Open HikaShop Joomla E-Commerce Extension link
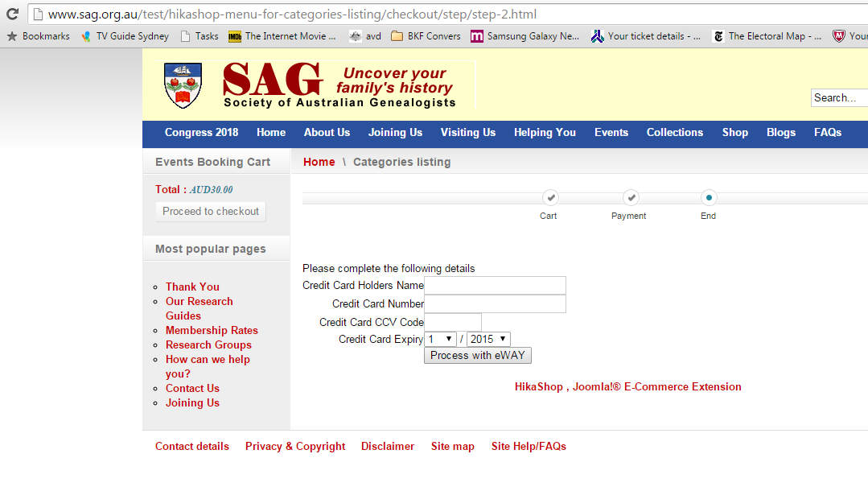Viewport: 868px width, 491px height. tap(627, 387)
